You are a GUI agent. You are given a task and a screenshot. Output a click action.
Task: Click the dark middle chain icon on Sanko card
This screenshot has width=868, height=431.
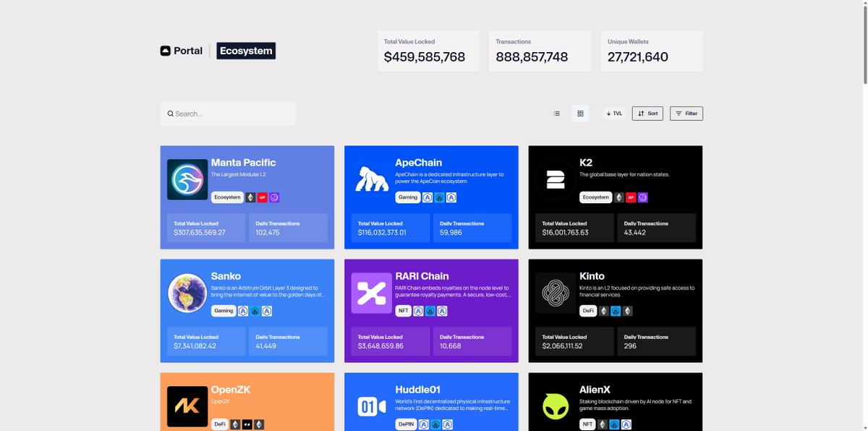point(255,311)
